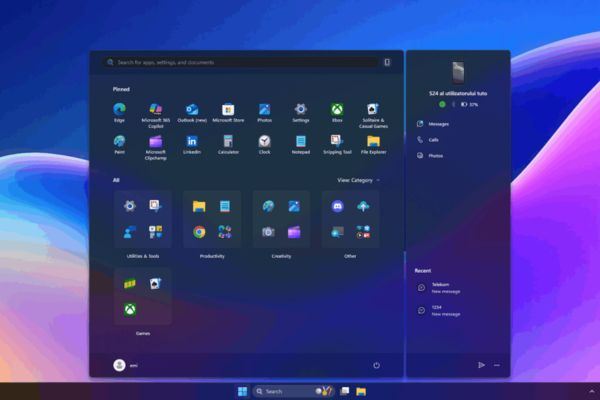Image resolution: width=600 pixels, height=400 pixels.
Task: Open File Explorer in the Productivity category
Action: click(199, 206)
